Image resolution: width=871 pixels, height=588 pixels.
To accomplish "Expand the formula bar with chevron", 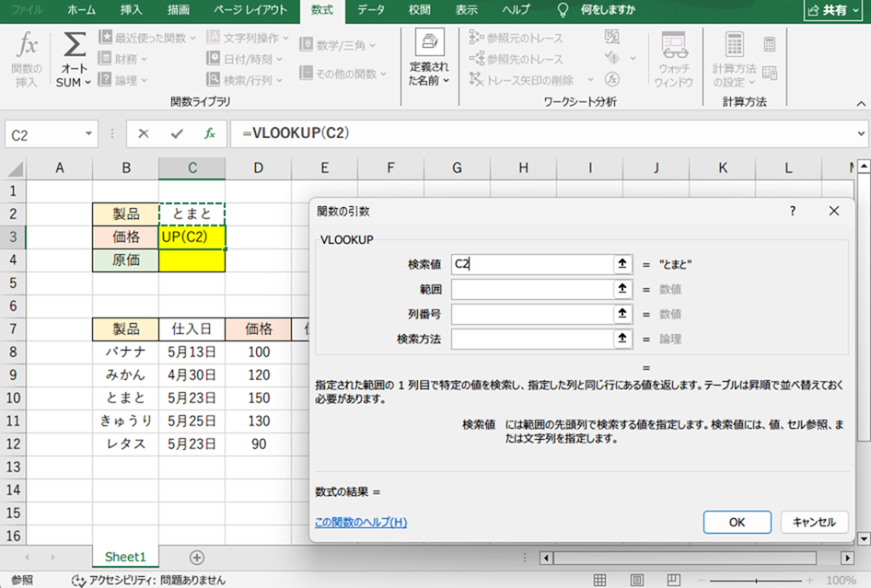I will coord(861,133).
